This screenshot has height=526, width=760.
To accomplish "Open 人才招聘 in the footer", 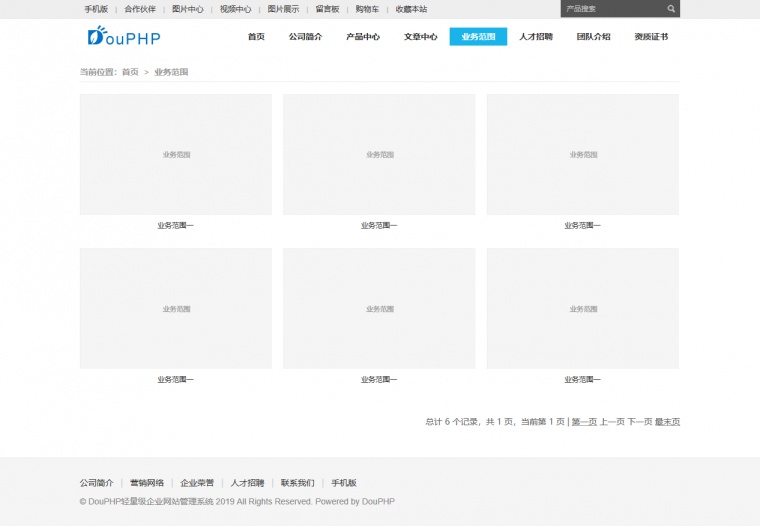I will coord(247,483).
